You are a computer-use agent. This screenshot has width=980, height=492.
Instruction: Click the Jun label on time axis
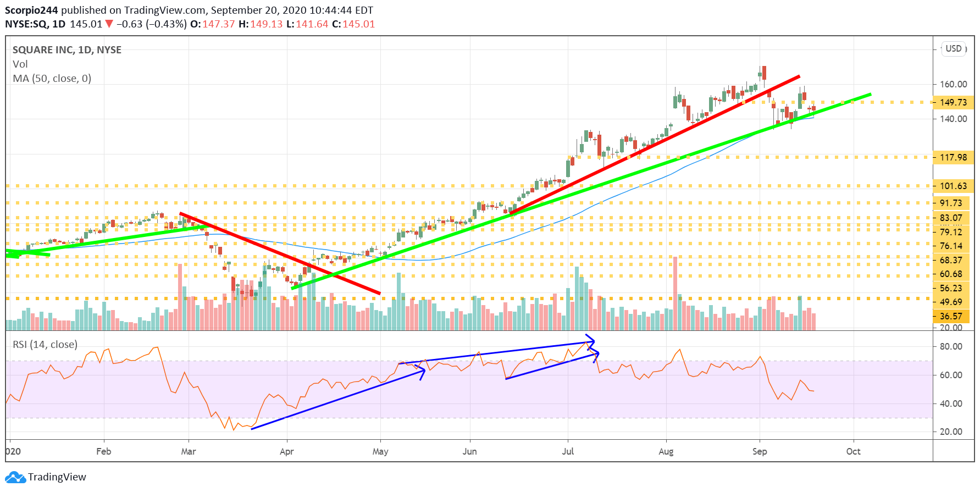[x=470, y=452]
